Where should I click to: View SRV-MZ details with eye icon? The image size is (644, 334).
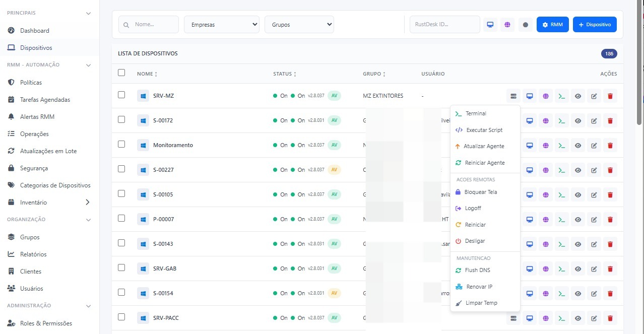click(x=578, y=96)
